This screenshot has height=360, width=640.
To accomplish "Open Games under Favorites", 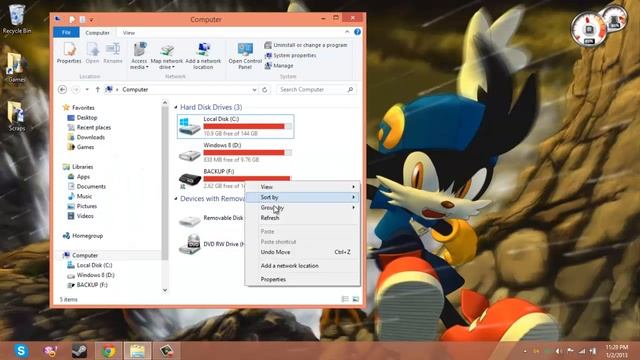I will (x=81, y=147).
